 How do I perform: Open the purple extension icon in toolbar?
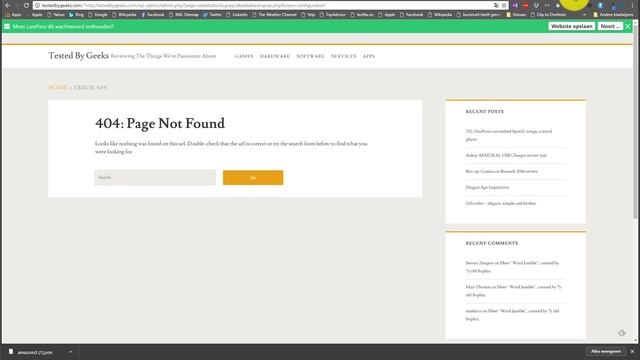tap(515, 5)
